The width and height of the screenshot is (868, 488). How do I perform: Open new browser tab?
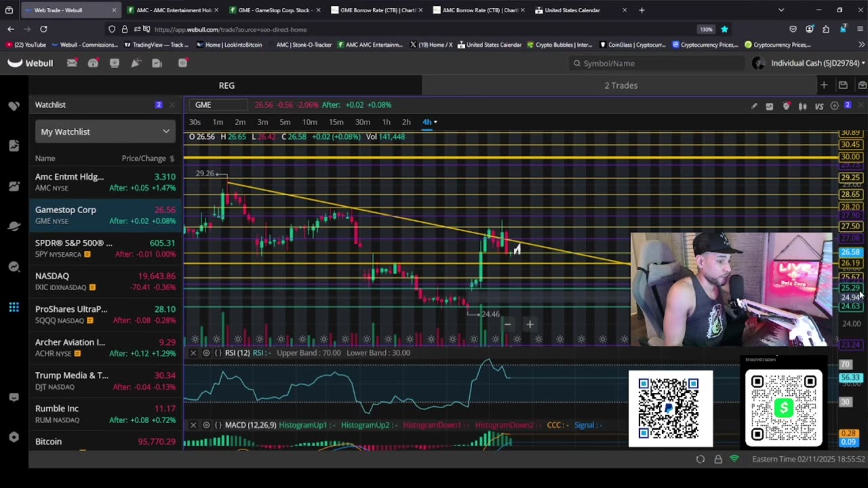[642, 10]
